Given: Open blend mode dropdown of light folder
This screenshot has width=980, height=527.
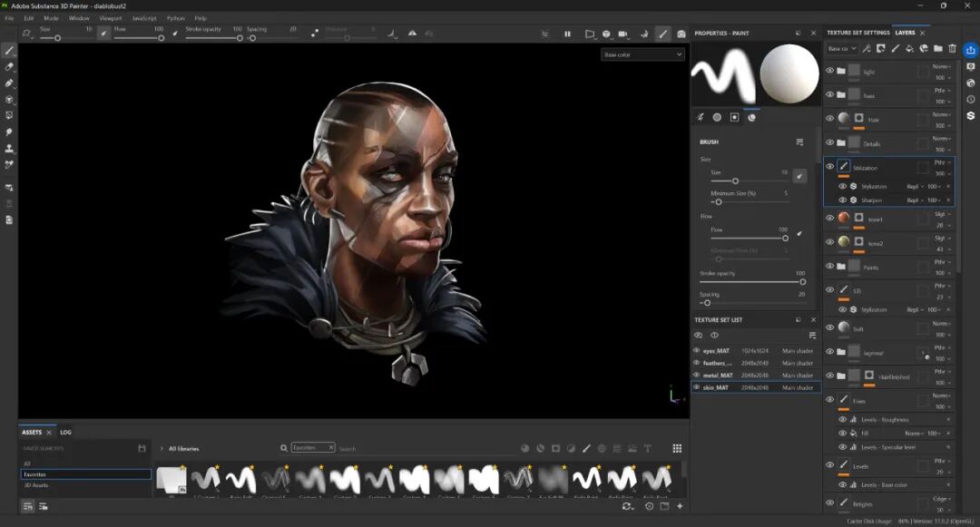Looking at the screenshot, I should [x=942, y=66].
